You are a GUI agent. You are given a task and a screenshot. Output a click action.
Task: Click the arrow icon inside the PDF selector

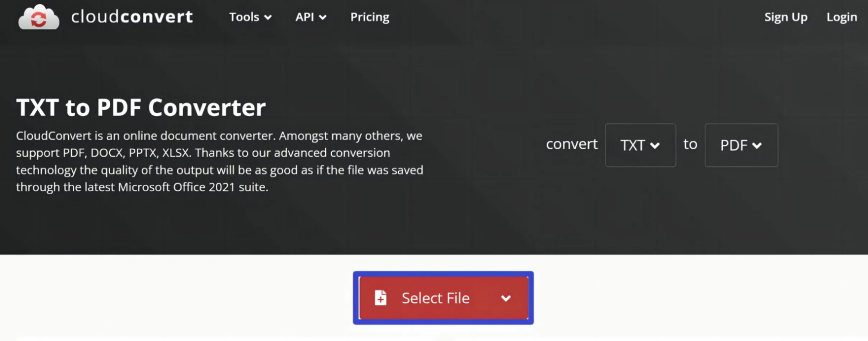coord(757,145)
